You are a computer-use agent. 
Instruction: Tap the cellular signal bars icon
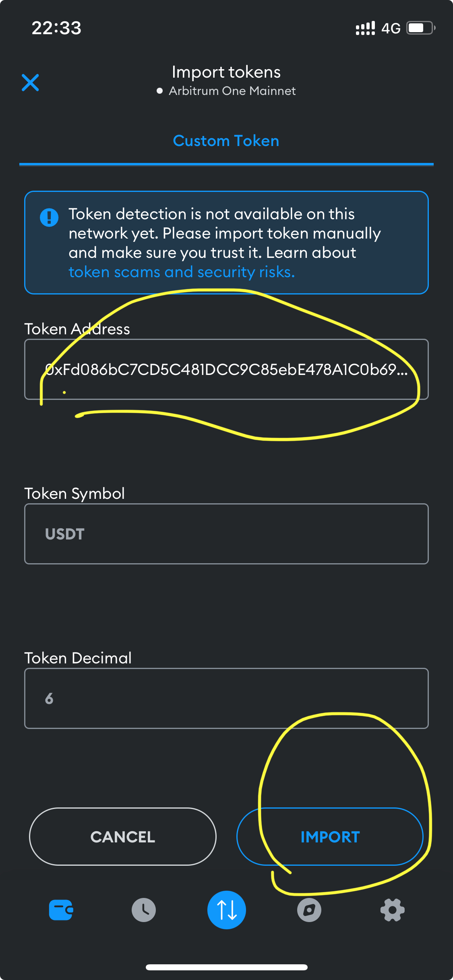[365, 28]
